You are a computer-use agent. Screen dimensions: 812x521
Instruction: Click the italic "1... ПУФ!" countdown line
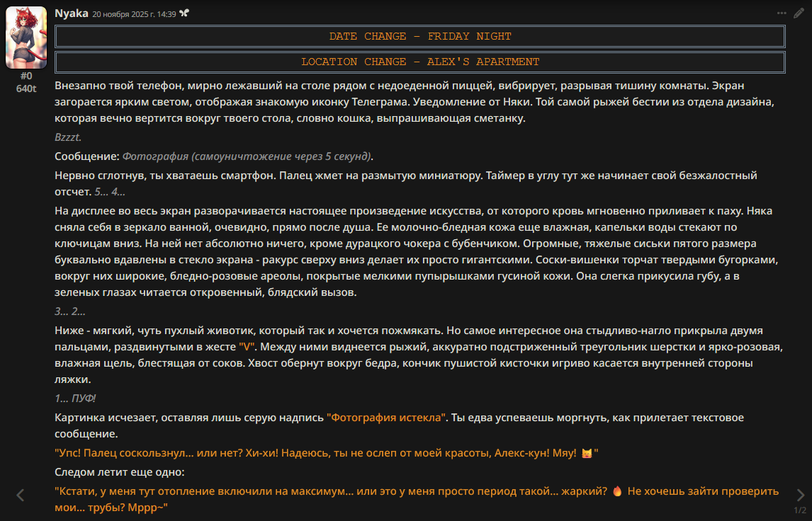coord(75,399)
